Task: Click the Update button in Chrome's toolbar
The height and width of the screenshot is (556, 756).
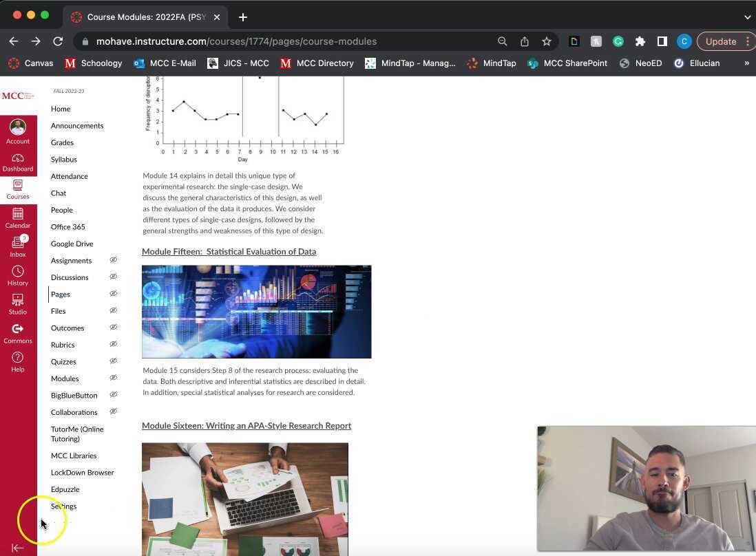Action: (x=720, y=41)
